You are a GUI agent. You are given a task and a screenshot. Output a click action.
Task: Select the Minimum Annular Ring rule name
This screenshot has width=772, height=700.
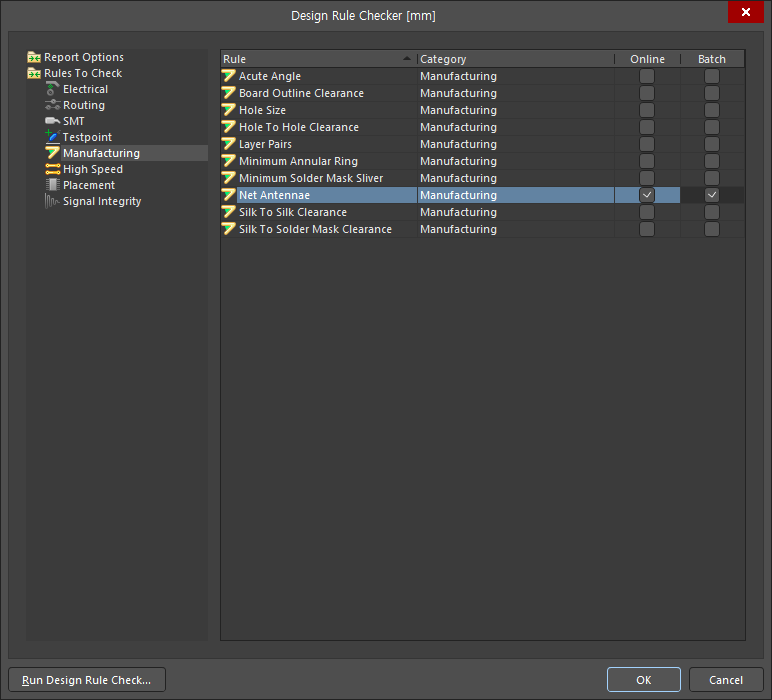pyautogui.click(x=298, y=161)
